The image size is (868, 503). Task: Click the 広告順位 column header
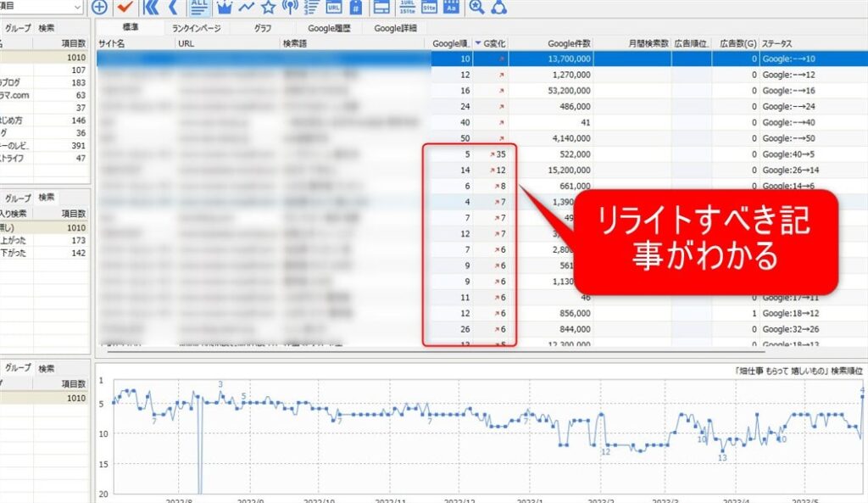692,43
